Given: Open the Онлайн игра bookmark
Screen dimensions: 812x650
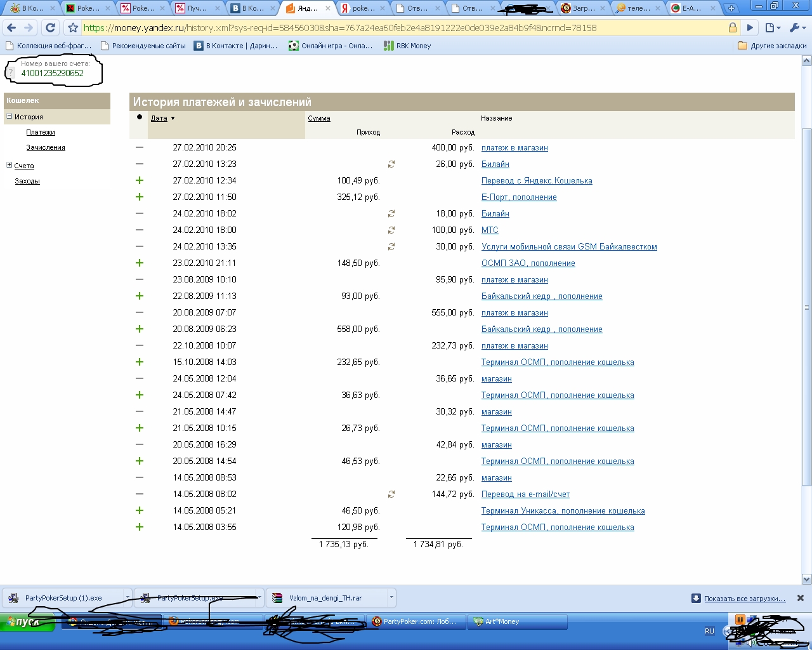Looking at the screenshot, I should [x=331, y=46].
